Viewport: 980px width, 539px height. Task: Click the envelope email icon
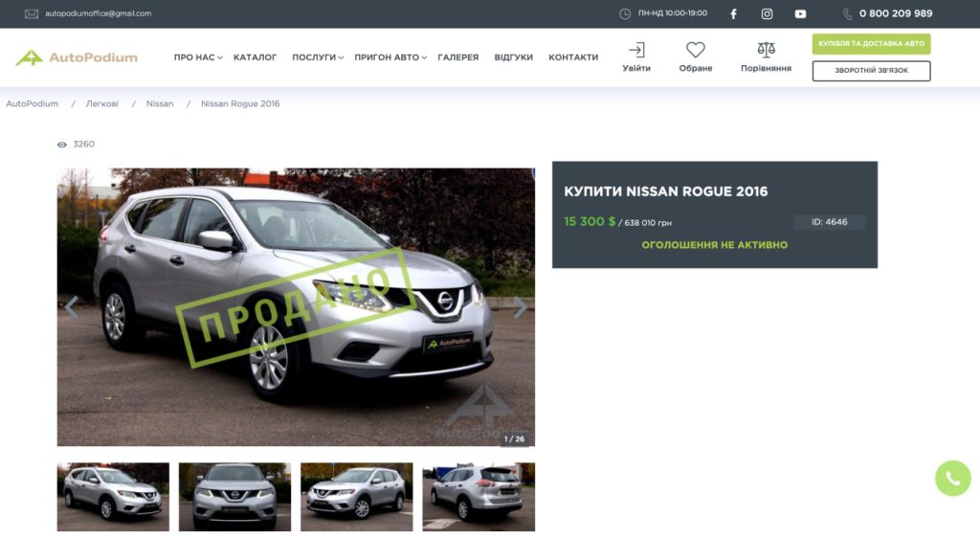[32, 13]
